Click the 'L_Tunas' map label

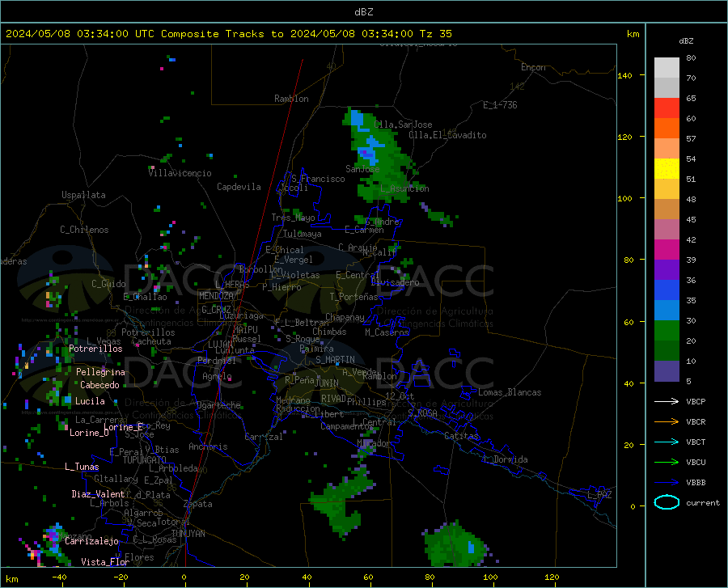pyautogui.click(x=82, y=467)
